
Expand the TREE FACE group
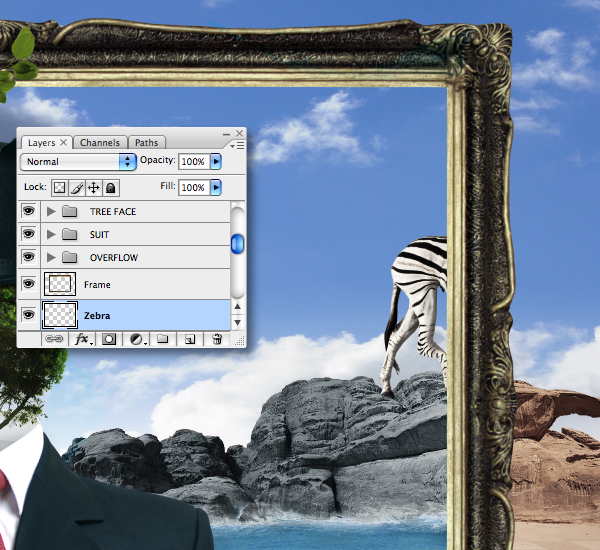[x=51, y=211]
